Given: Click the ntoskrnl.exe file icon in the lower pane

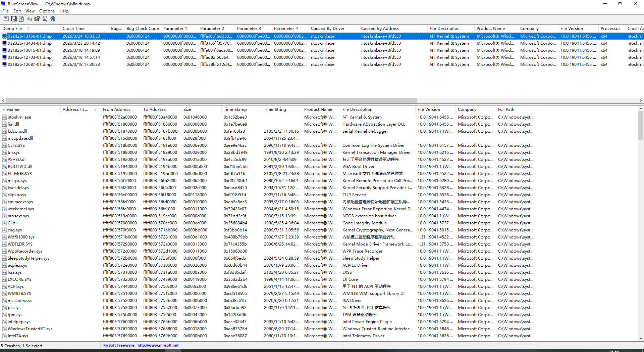Looking at the screenshot, I should pyautogui.click(x=4, y=117).
